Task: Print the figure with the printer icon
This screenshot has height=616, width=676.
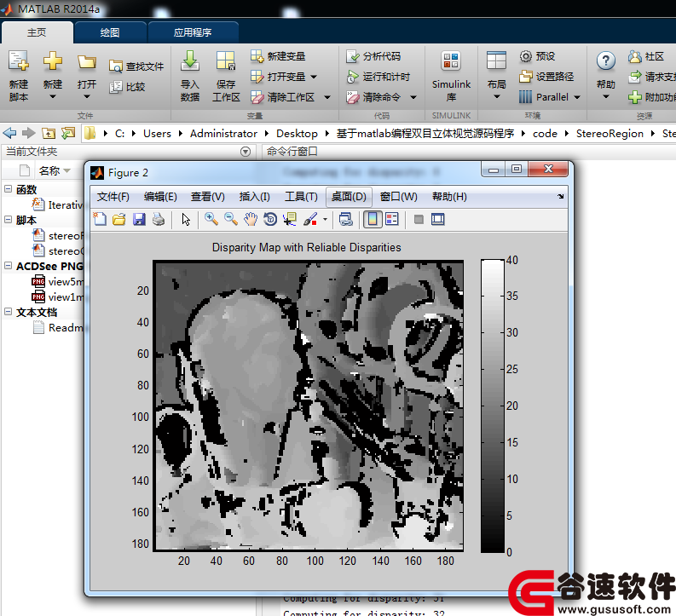Action: (x=159, y=219)
